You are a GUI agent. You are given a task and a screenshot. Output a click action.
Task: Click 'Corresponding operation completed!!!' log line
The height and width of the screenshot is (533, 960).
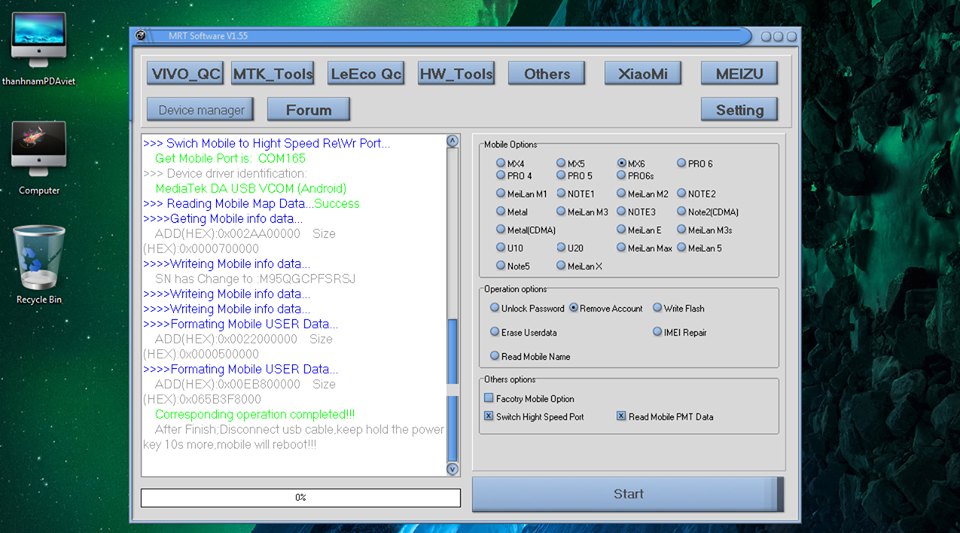[x=255, y=414]
